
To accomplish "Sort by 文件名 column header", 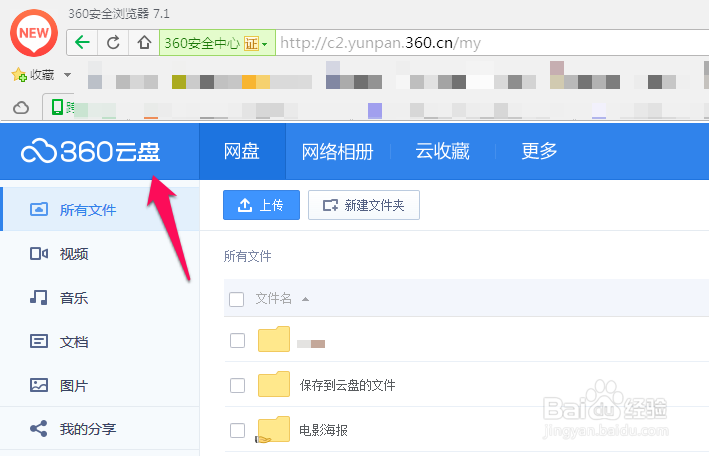I will (274, 299).
